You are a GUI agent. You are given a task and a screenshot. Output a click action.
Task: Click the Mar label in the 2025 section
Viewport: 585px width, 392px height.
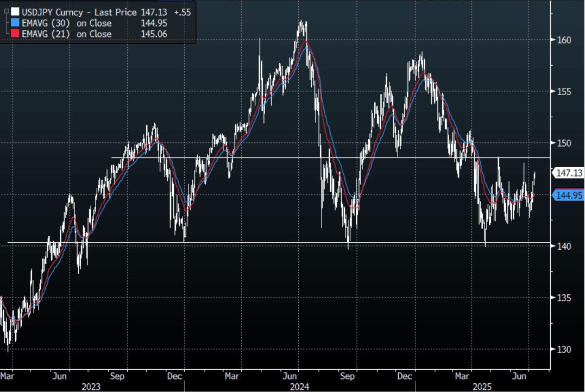click(x=462, y=376)
